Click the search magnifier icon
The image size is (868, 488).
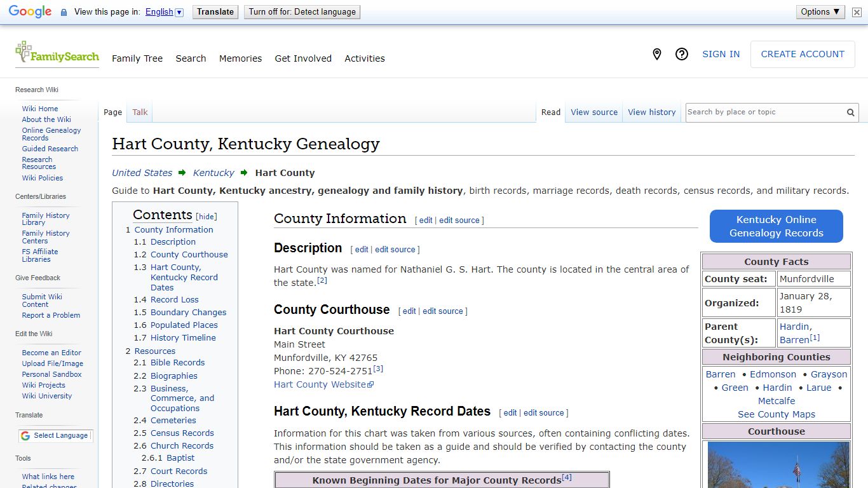[x=850, y=112]
